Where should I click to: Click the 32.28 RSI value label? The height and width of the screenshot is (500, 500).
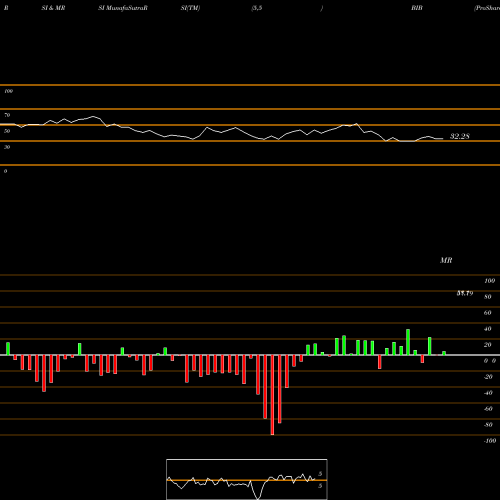pos(460,136)
